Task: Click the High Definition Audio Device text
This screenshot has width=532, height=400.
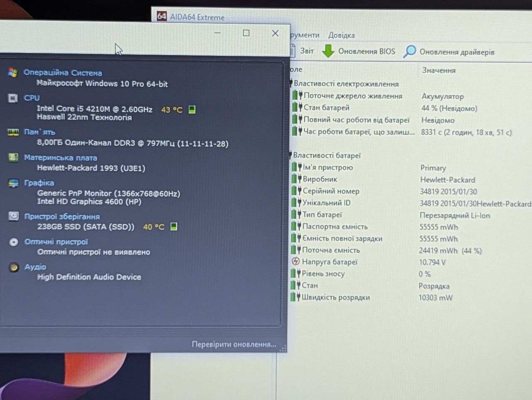Action: coord(89,277)
